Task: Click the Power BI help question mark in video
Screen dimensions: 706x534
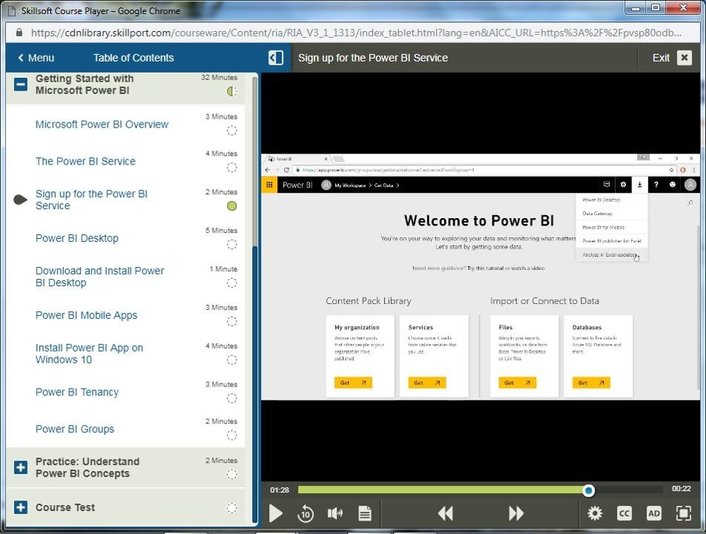Action: (656, 185)
